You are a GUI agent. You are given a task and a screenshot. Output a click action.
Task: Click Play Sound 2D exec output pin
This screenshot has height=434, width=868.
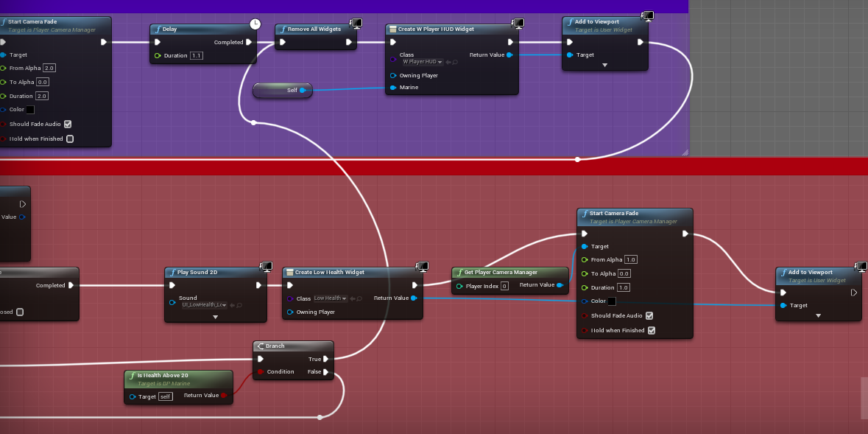[x=258, y=285]
